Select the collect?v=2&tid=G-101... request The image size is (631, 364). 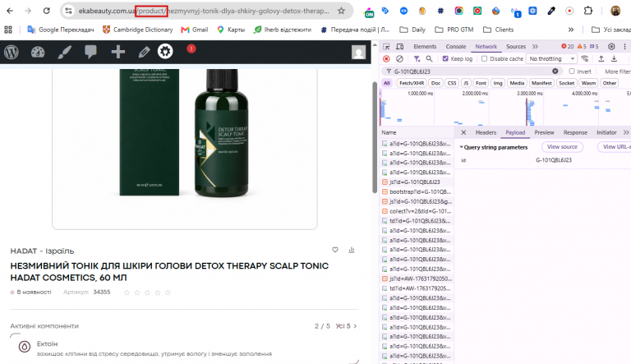(x=417, y=211)
